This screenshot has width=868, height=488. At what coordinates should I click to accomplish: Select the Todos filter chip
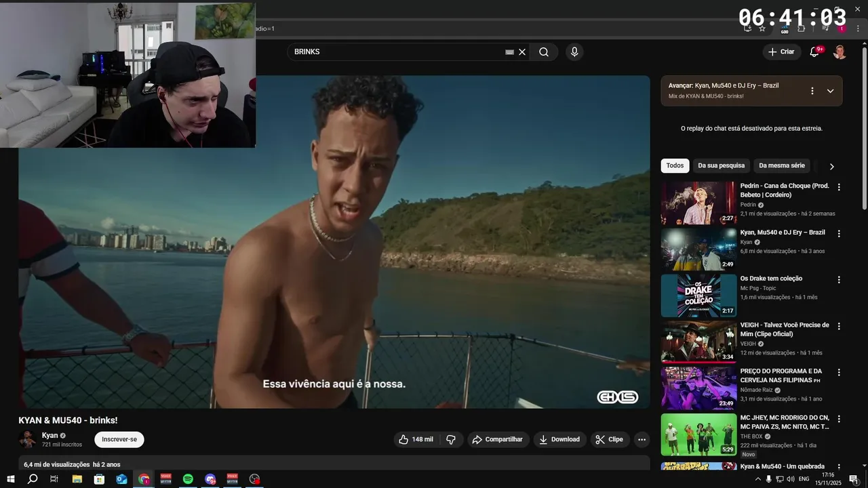point(675,165)
